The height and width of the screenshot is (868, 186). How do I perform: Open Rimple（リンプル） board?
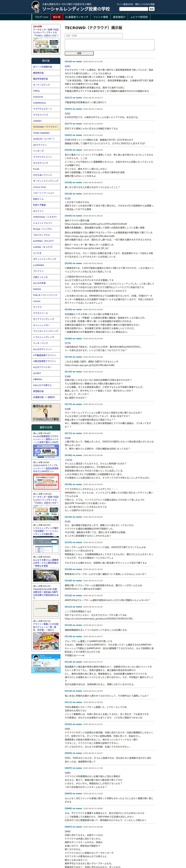pyautogui.click(x=46, y=229)
